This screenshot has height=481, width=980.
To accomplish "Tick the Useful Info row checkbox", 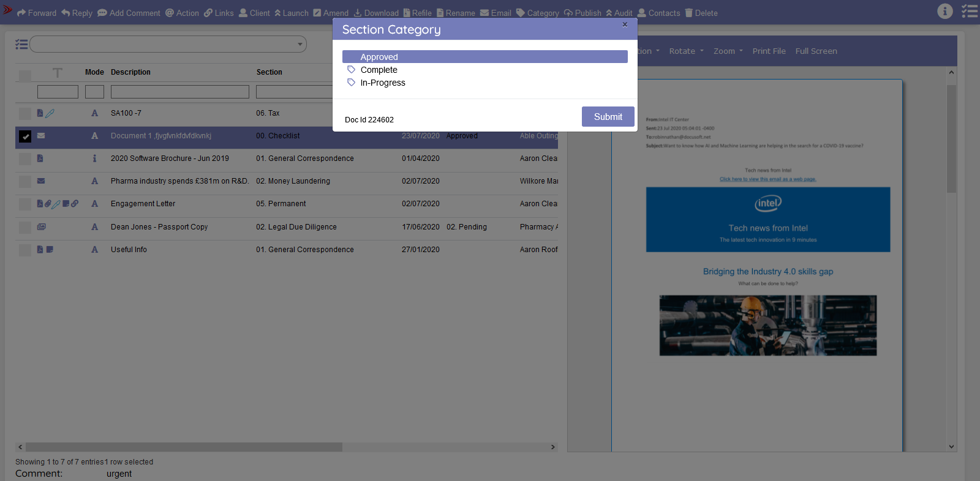I will pyautogui.click(x=25, y=250).
